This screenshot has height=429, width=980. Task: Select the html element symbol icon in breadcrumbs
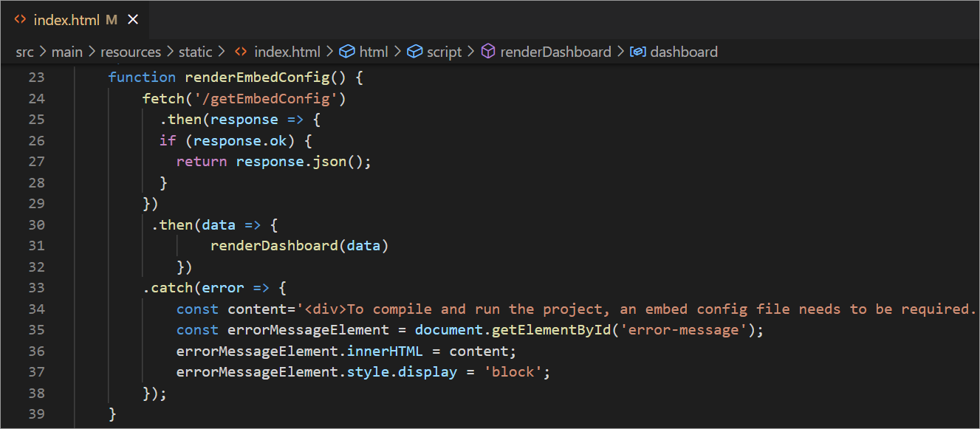pyautogui.click(x=346, y=52)
